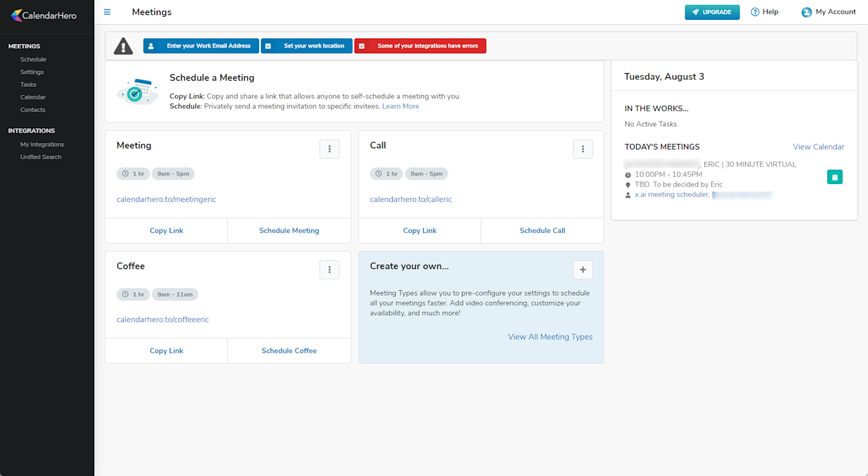Open Contacts in the sidebar
This screenshot has height=476, width=868.
(x=33, y=110)
